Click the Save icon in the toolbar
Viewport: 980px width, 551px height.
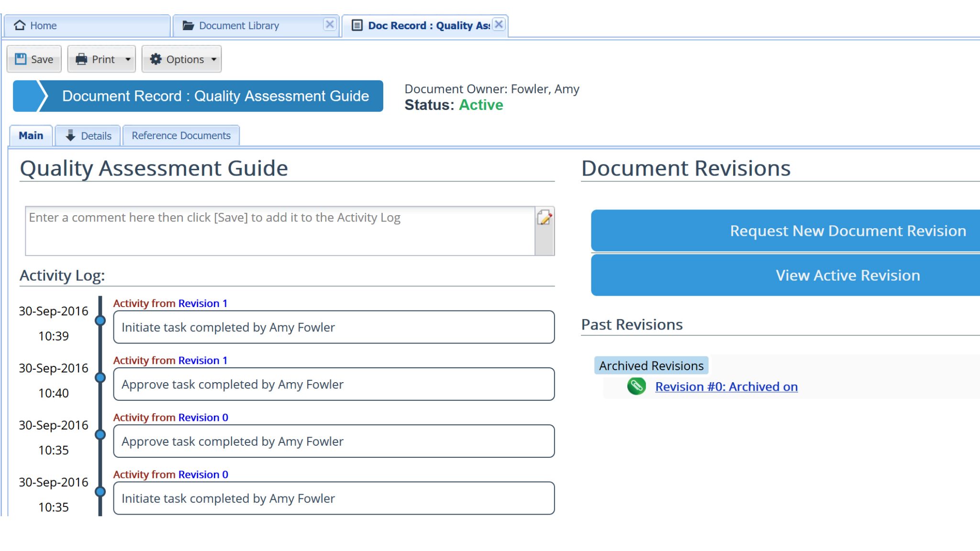click(20, 59)
